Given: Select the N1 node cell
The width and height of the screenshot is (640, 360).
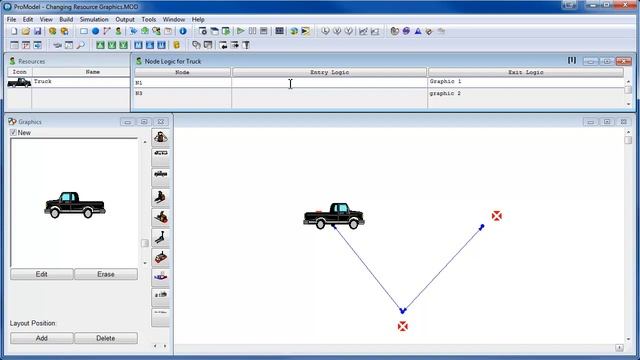Looking at the screenshot, I should pyautogui.click(x=182, y=82).
